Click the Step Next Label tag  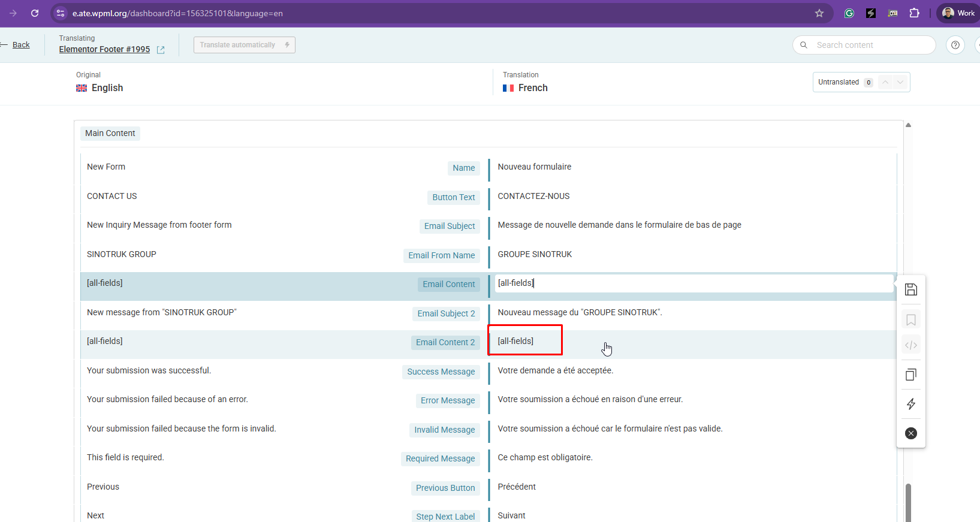coord(445,517)
